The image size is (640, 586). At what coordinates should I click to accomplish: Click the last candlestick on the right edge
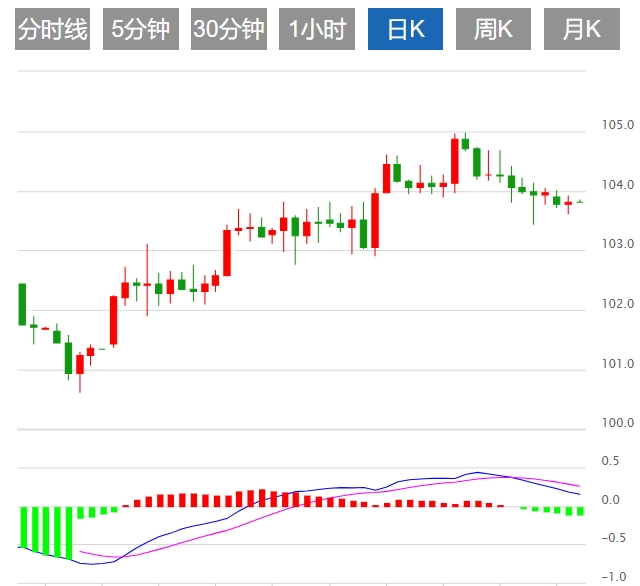coord(580,202)
